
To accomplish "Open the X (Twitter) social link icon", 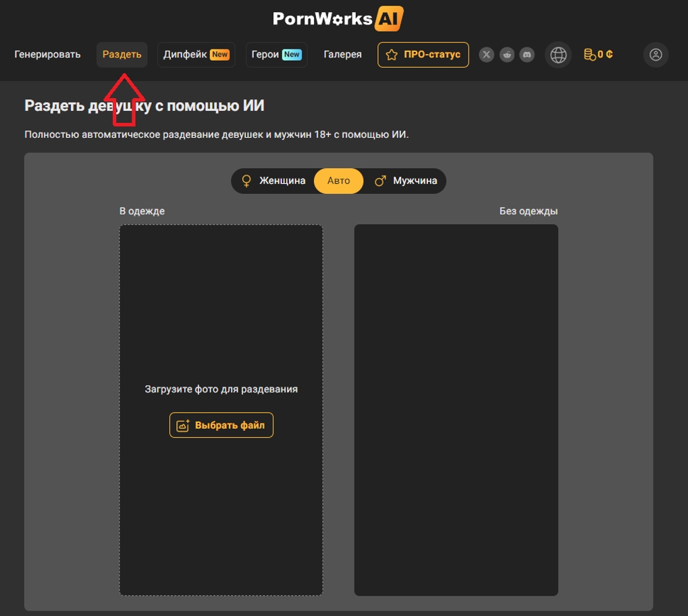I will point(486,55).
